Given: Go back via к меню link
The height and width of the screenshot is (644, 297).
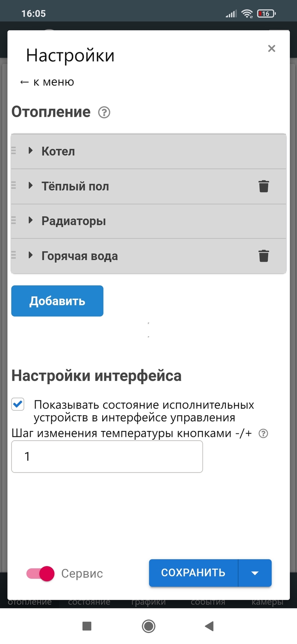Looking at the screenshot, I should click(47, 82).
